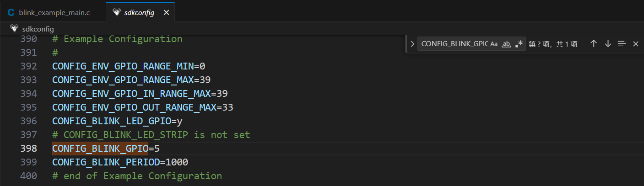Screen dimensions: 644x186
Task: Go to next match arrow
Action: pos(608,43)
